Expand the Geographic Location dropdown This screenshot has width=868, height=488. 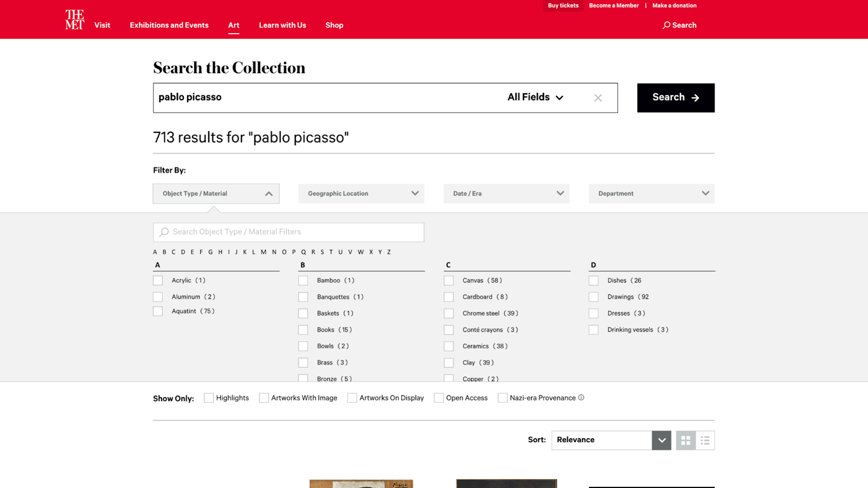(361, 194)
